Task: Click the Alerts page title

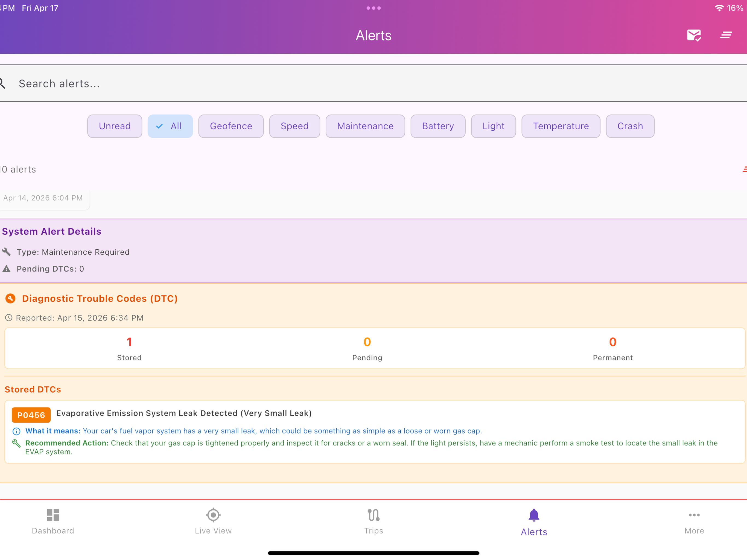Action: pyautogui.click(x=373, y=35)
